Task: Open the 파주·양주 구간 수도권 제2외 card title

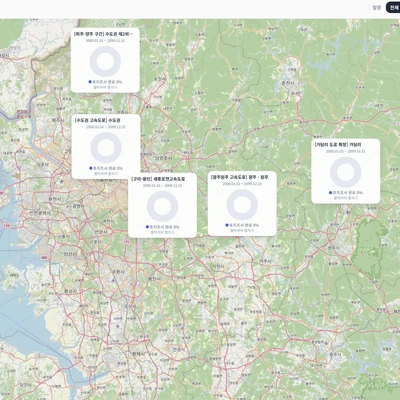Action: (x=103, y=34)
